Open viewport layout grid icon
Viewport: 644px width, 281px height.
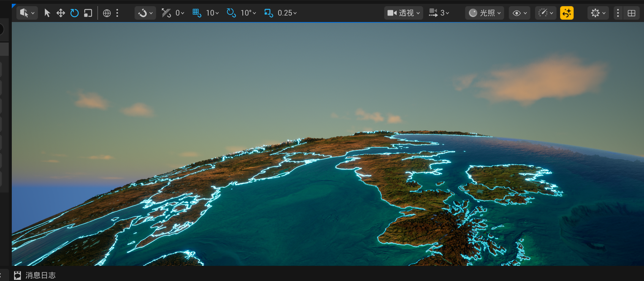click(x=631, y=13)
